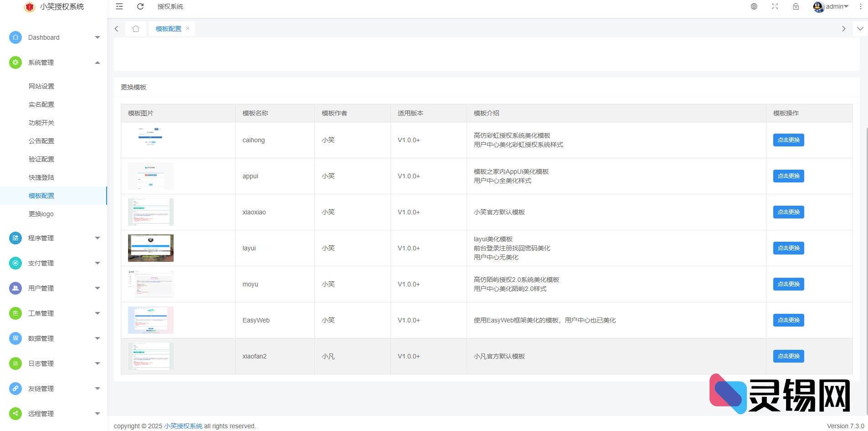Viewport: 868px width, 431px height.
Task: Apply the layui template with 点击更换
Action: click(788, 248)
